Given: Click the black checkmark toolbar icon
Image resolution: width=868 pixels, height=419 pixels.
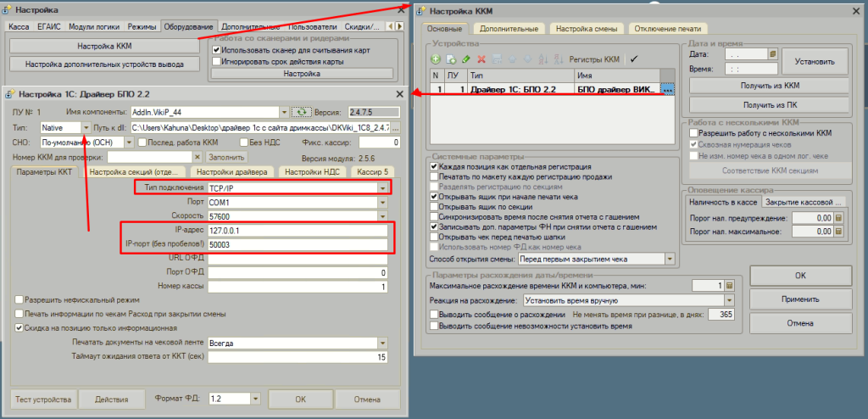Looking at the screenshot, I should [634, 59].
